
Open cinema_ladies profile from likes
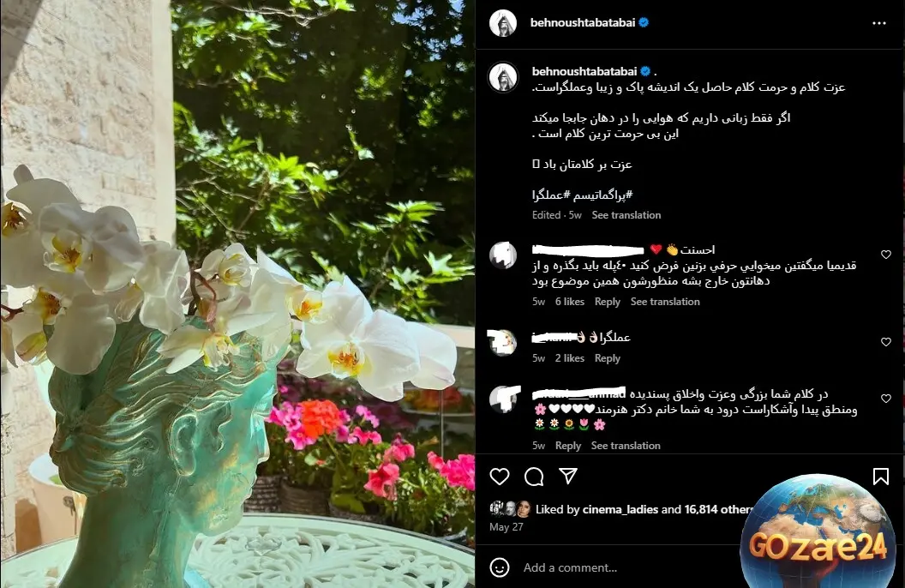point(620,509)
